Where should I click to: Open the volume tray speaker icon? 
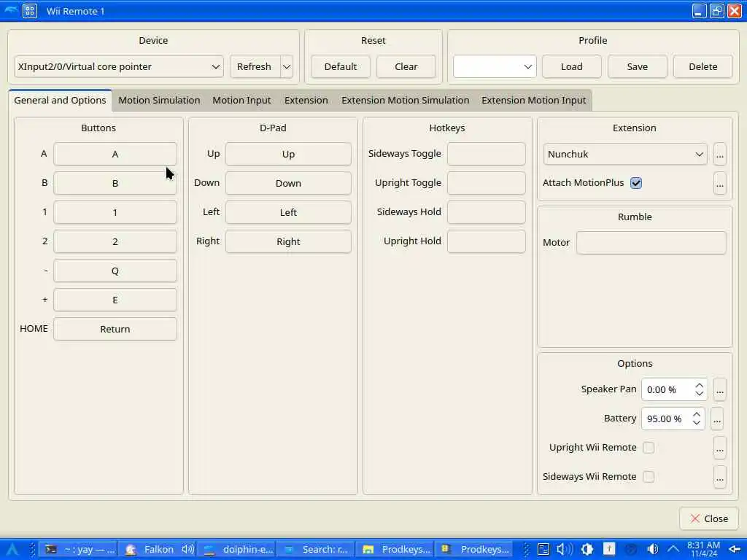565,549
